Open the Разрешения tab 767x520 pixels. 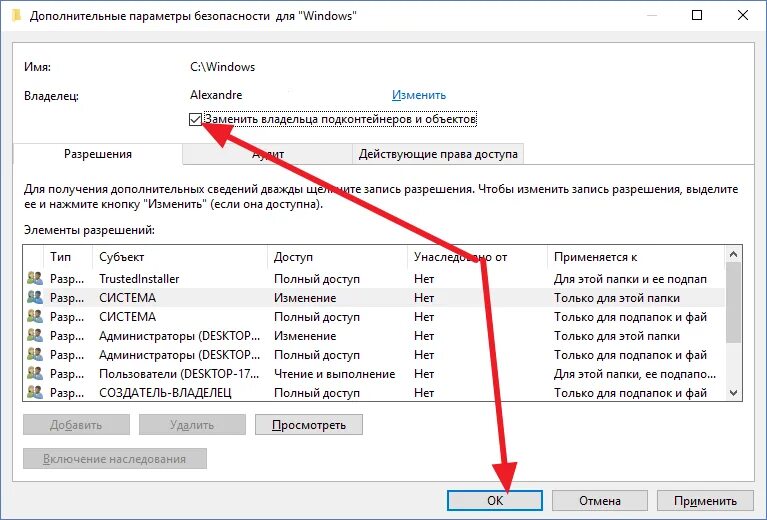[x=98, y=154]
